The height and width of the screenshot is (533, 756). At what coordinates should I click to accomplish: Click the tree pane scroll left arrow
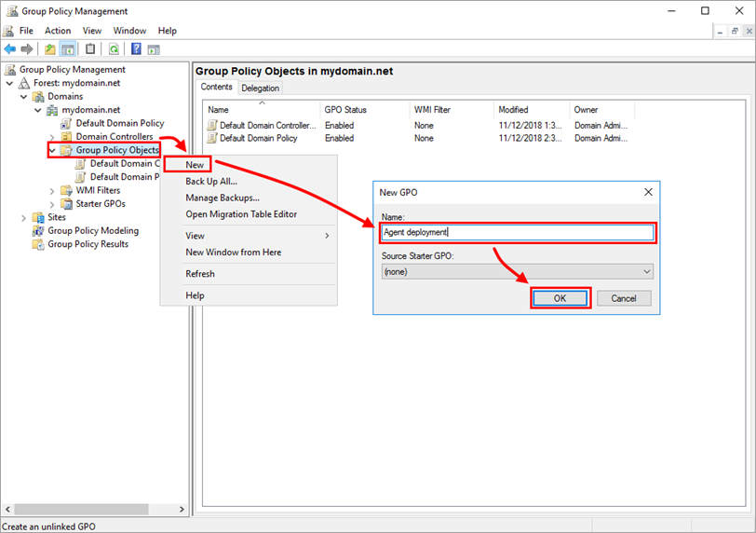[7, 510]
